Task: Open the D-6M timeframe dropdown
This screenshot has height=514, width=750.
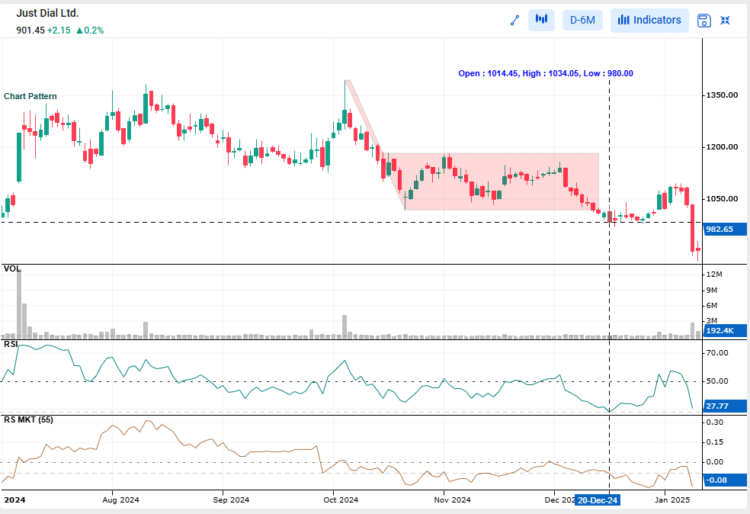Action: 582,20
